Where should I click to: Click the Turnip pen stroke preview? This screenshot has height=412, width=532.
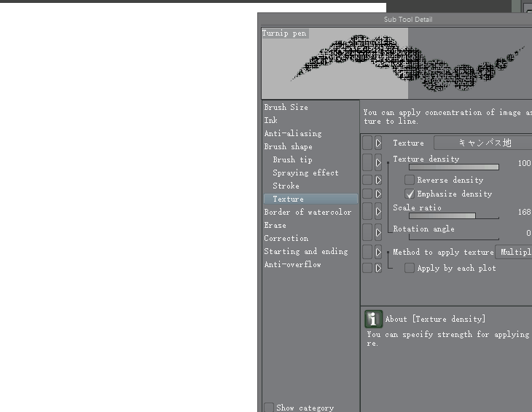coord(396,63)
